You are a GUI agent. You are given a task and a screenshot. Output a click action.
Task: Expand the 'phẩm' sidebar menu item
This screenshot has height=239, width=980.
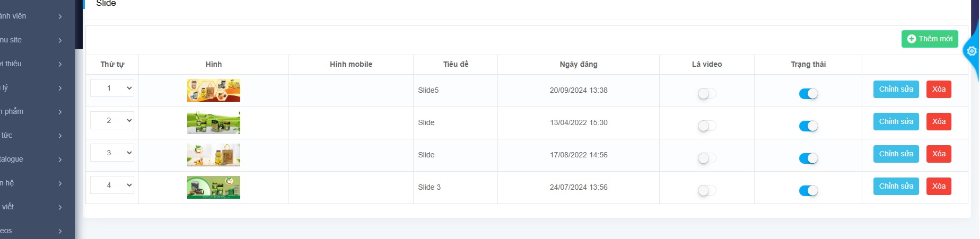32,111
